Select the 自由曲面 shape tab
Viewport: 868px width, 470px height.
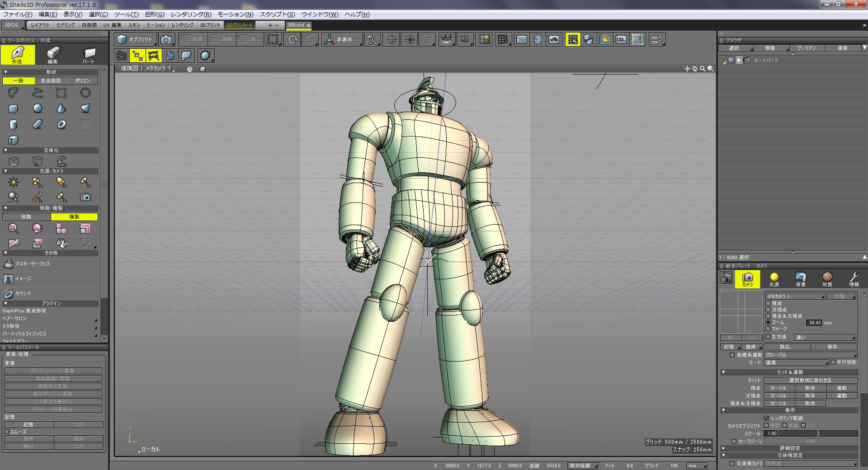[51, 80]
